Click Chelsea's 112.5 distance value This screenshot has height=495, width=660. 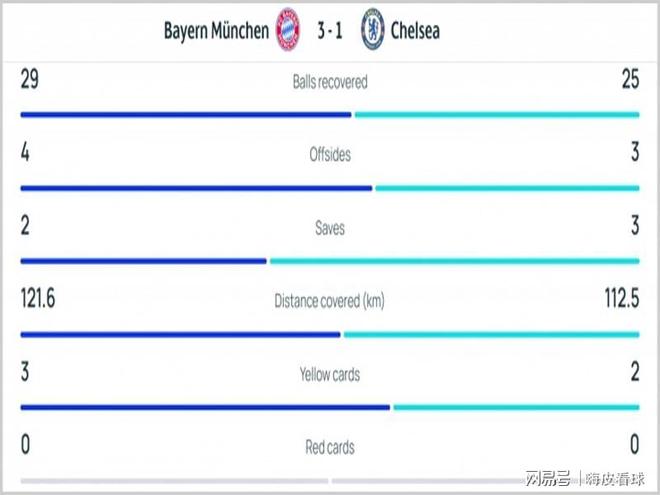(x=617, y=300)
